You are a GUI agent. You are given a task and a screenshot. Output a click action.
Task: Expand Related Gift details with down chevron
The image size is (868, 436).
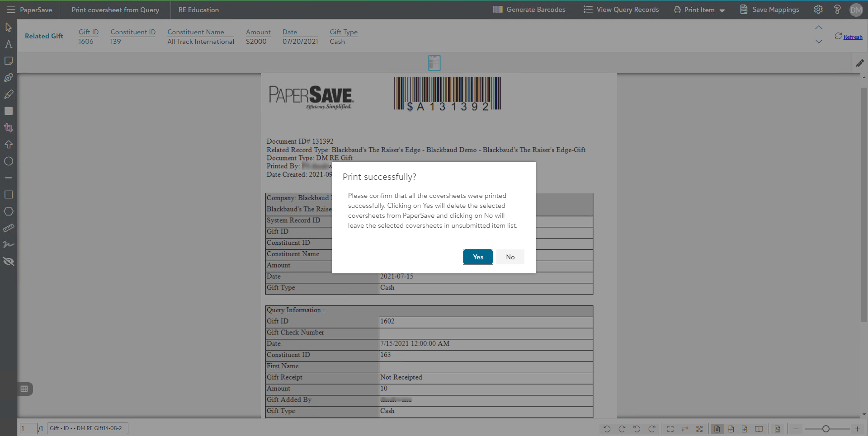coord(819,42)
